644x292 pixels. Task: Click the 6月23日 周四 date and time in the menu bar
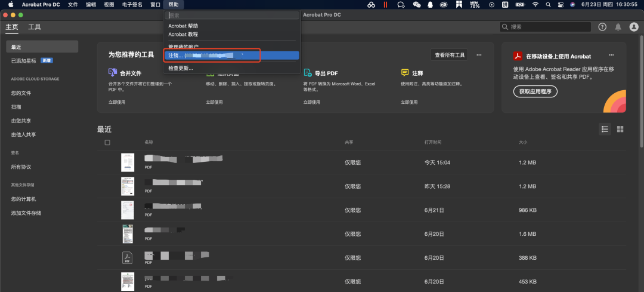(609, 5)
